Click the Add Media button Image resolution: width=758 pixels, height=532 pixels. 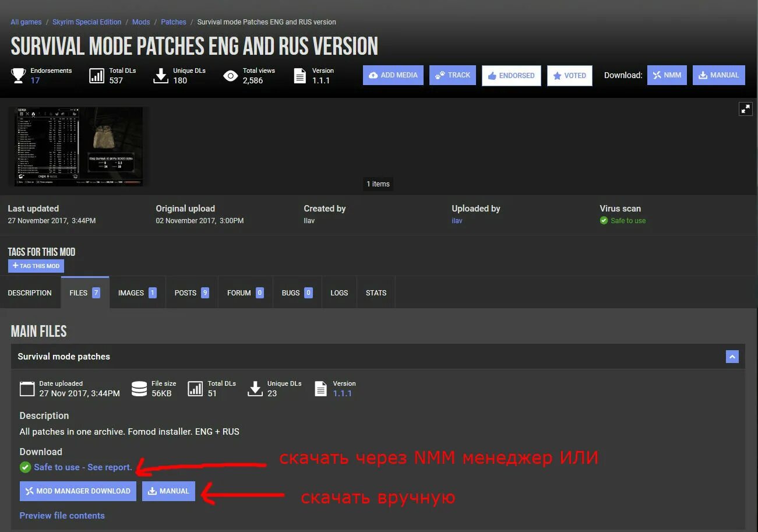393,75
